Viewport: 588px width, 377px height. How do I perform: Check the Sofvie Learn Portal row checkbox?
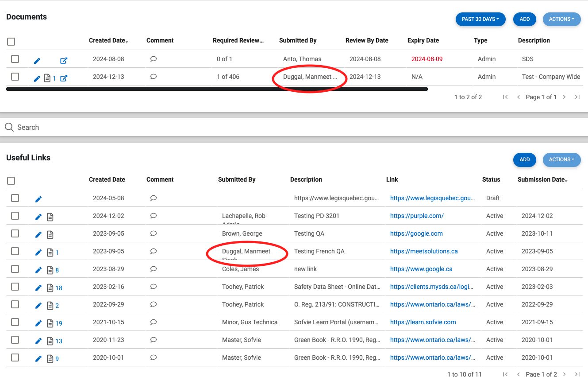pos(15,322)
